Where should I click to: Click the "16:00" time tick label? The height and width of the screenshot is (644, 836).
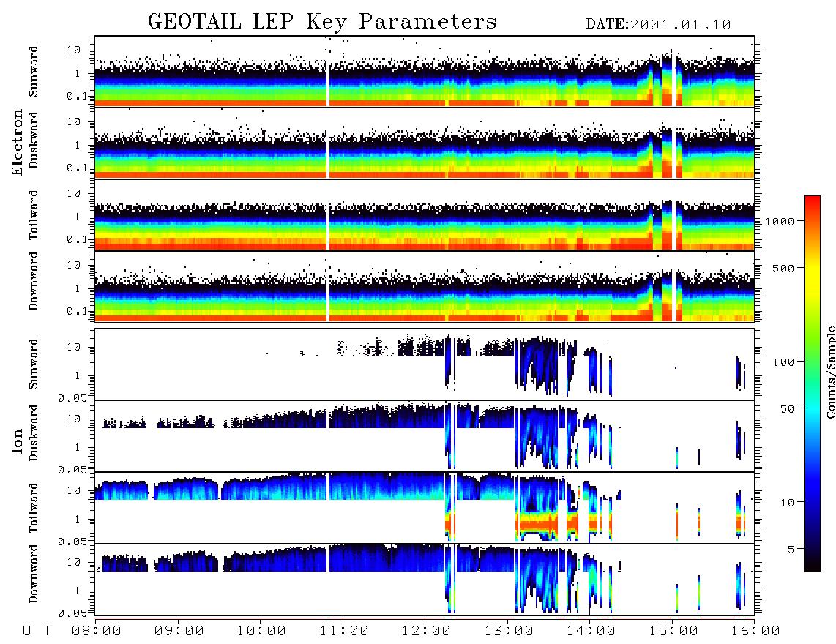[x=755, y=631]
